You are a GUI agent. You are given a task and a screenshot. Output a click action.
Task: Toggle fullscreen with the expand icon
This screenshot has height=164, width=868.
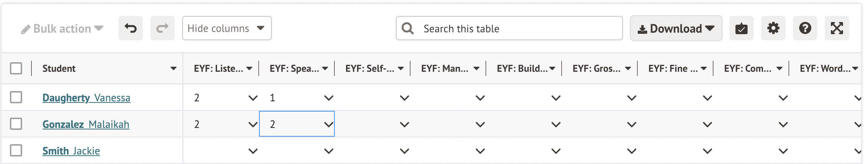coord(837,28)
